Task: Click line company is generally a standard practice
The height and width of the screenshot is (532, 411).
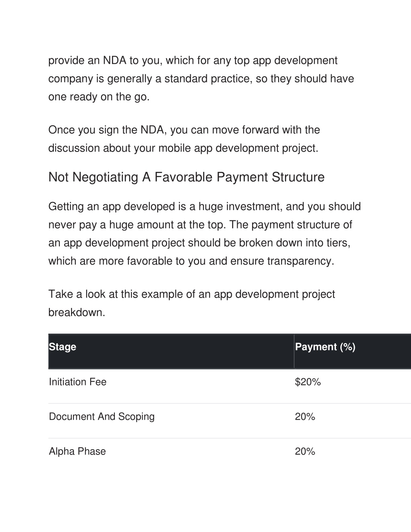Action: click(x=201, y=79)
